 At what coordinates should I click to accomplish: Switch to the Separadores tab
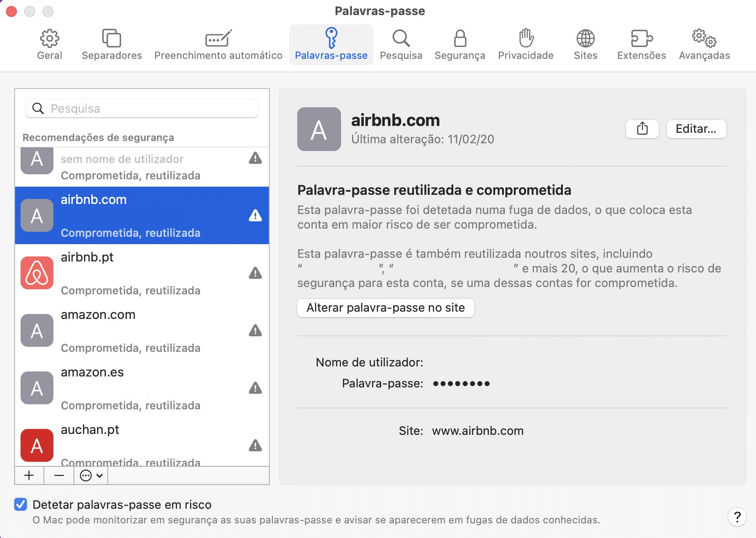click(x=112, y=45)
